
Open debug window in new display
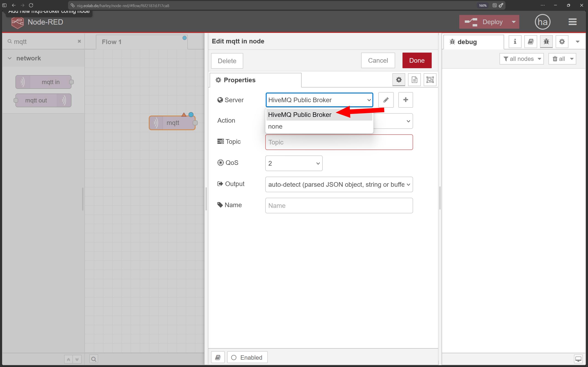pyautogui.click(x=578, y=359)
